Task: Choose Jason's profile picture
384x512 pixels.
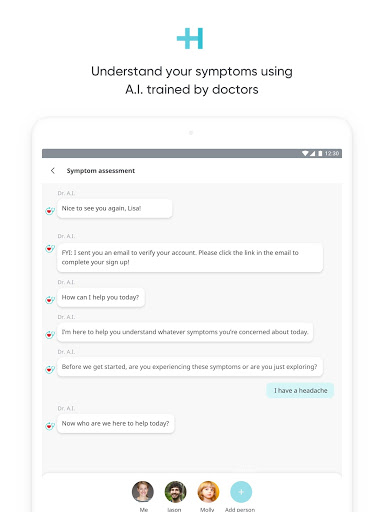Action: (175, 492)
